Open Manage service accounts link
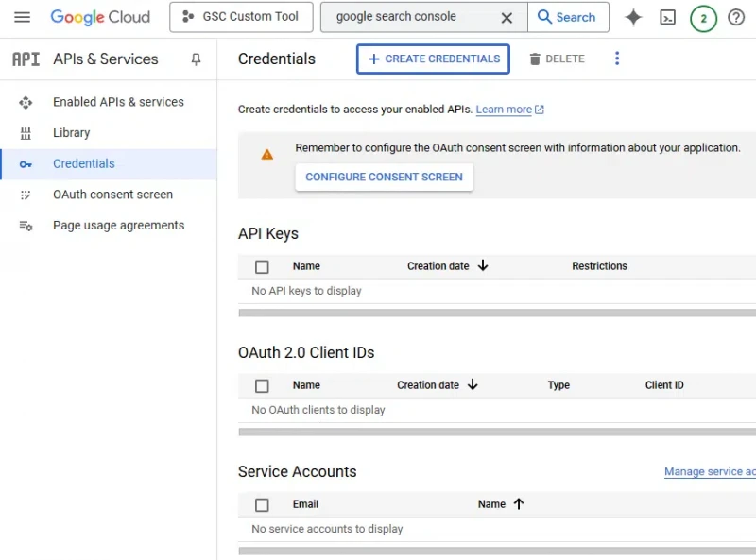The height and width of the screenshot is (560, 756). pos(710,472)
